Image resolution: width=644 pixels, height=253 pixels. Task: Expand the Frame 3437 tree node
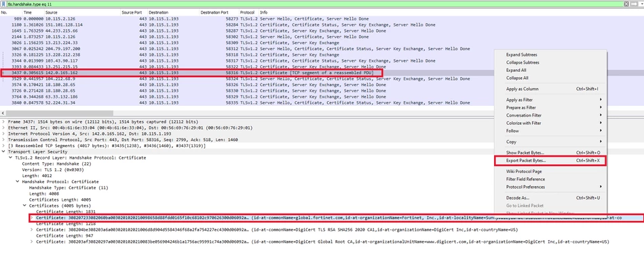pyautogui.click(x=3, y=122)
